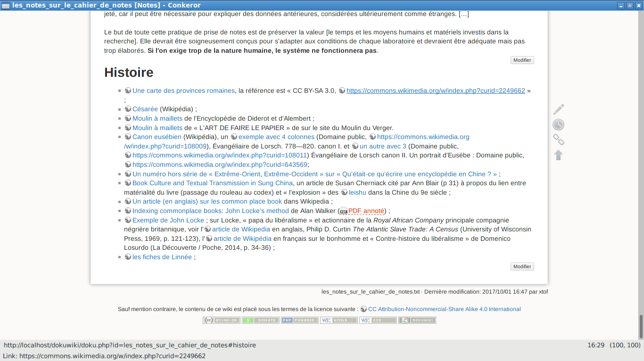Image resolution: width=644 pixels, height=361 pixels.
Task: Click the vertical scrollbar thumb on right edge
Action: [x=641, y=326]
